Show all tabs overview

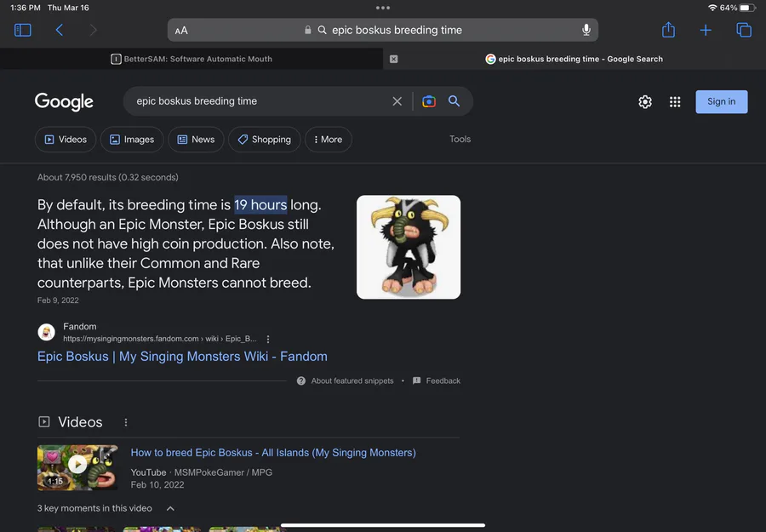(x=744, y=31)
